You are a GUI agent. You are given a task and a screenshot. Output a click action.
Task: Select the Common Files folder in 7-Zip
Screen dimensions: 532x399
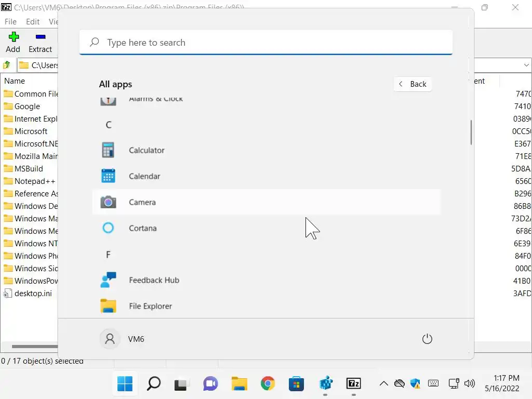point(31,94)
